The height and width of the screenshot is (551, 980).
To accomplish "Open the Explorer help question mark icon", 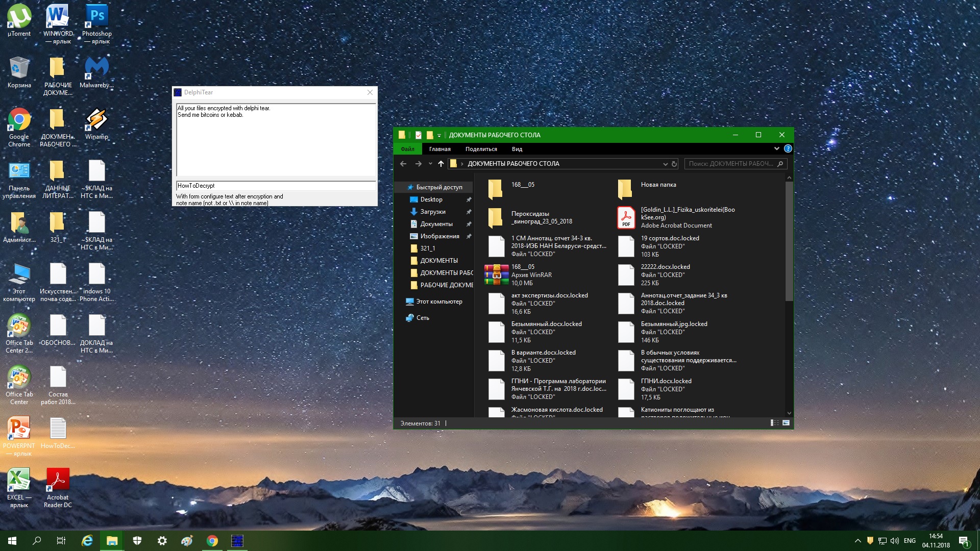I will click(x=788, y=149).
